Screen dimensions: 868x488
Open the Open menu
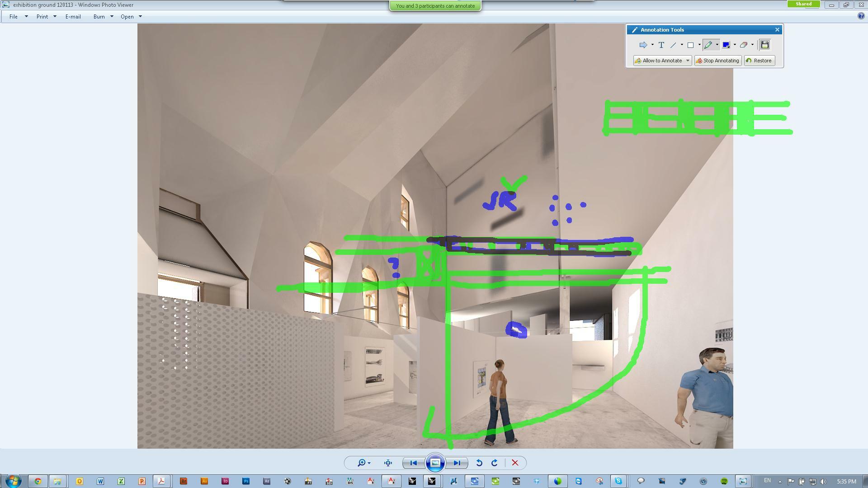pos(131,17)
